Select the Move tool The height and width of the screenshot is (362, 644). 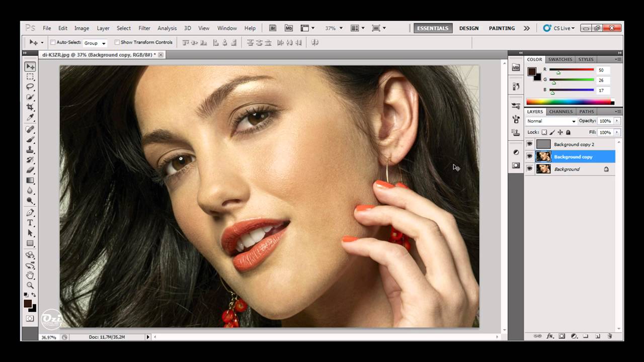click(30, 66)
